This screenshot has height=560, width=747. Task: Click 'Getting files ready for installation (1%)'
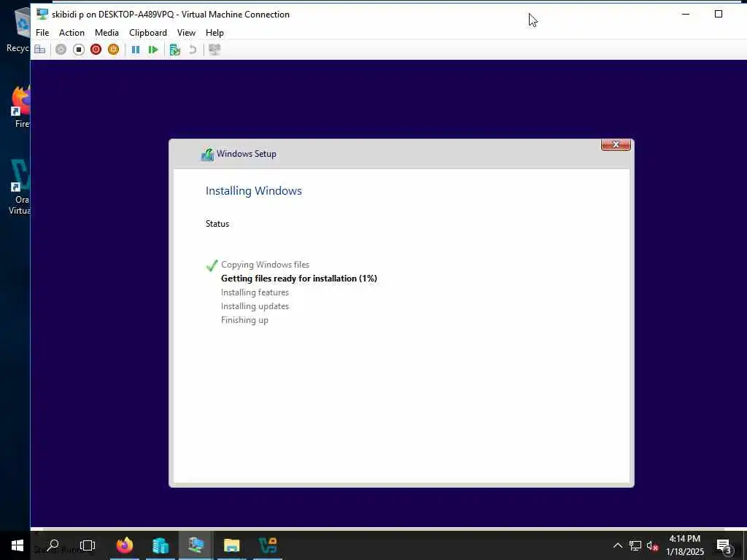coord(298,279)
